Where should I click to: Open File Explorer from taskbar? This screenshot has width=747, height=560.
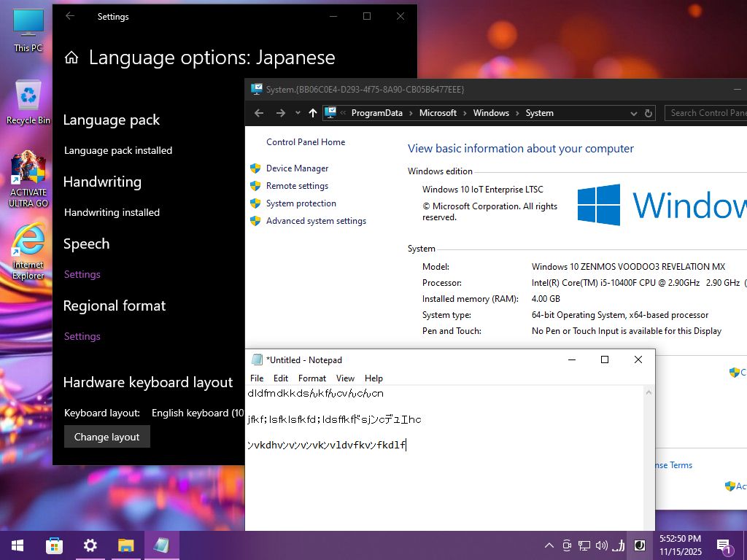click(x=125, y=545)
